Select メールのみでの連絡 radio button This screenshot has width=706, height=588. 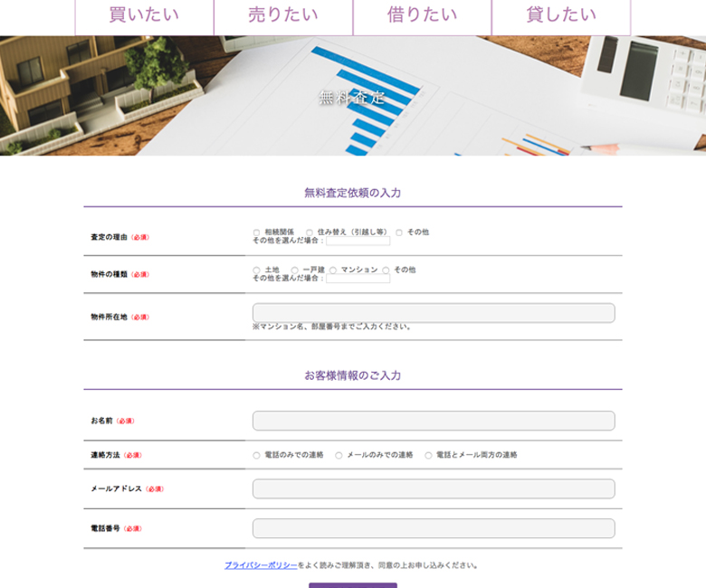(x=339, y=455)
